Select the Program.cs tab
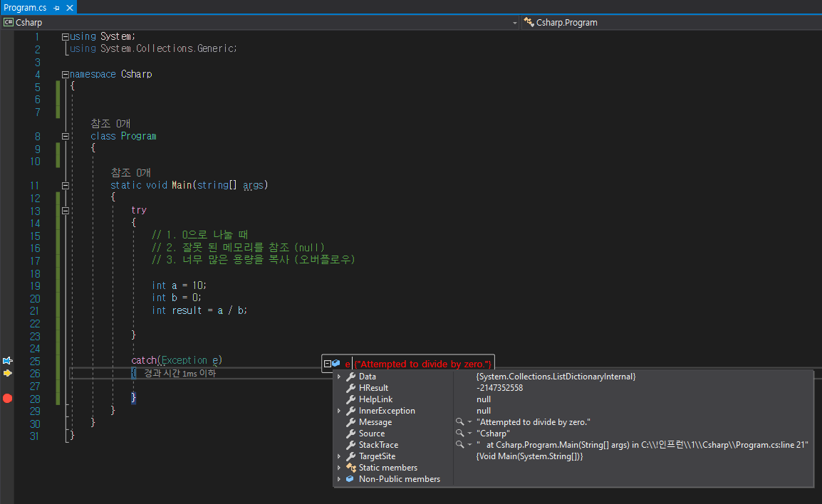The image size is (822, 504). click(25, 7)
